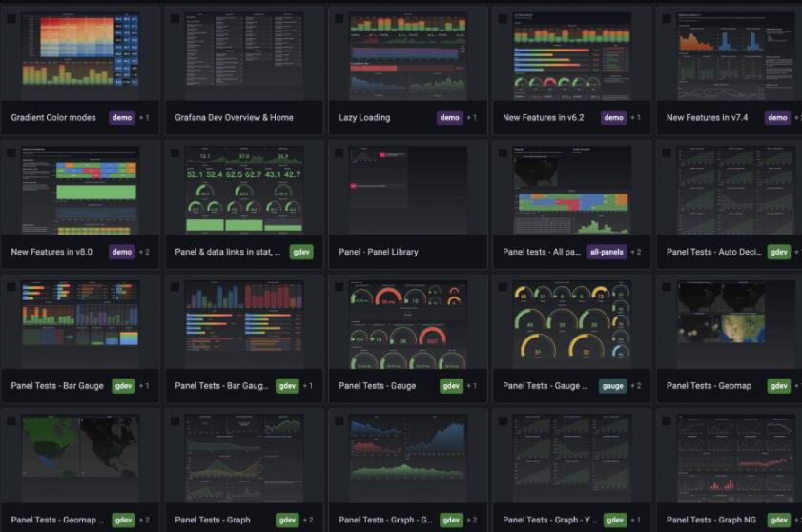This screenshot has height=532, width=802.
Task: Open the Gradient Color modes dashboard thumbnail
Action: [80, 56]
